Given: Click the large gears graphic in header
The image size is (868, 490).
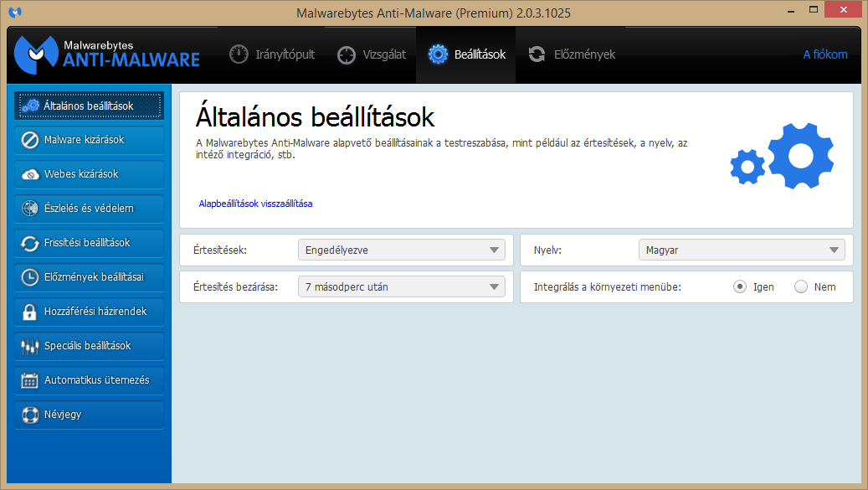Looking at the screenshot, I should [782, 156].
